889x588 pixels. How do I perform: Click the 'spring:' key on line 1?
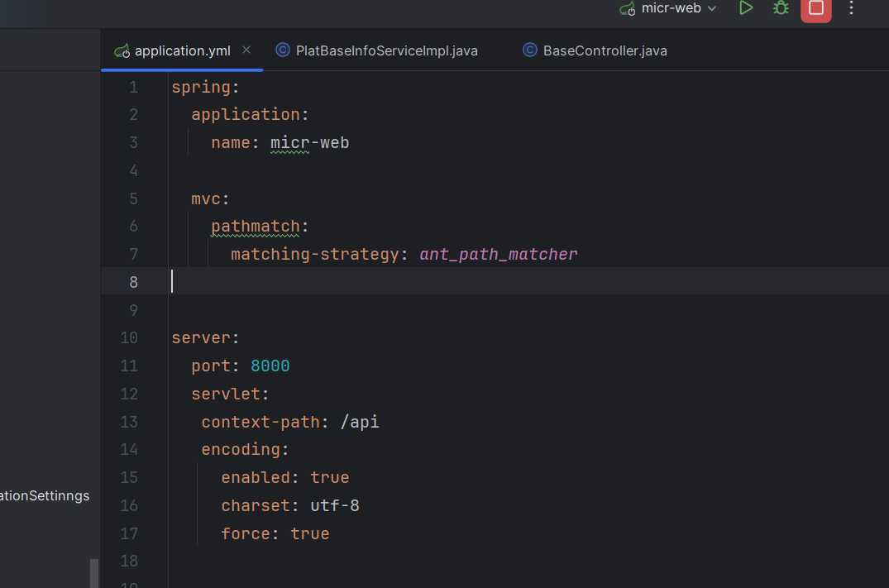pyautogui.click(x=206, y=88)
